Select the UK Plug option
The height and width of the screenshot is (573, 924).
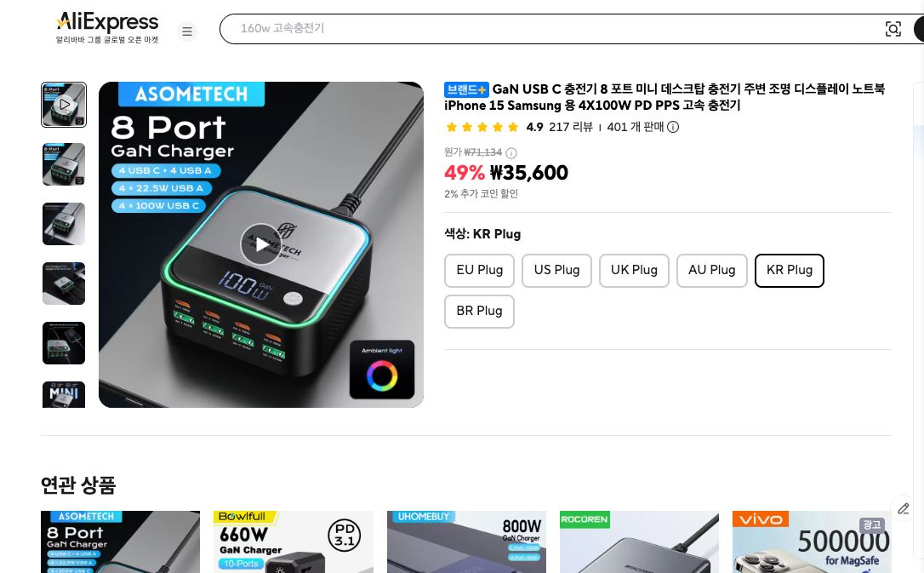634,271
